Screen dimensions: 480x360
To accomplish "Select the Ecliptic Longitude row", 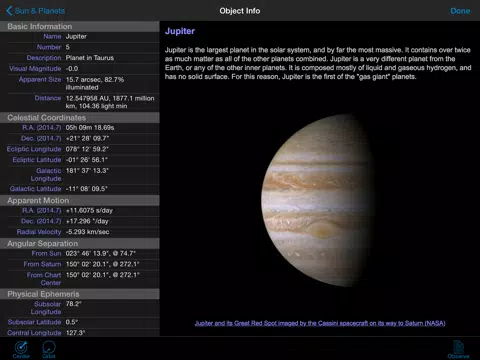I will coord(80,149).
